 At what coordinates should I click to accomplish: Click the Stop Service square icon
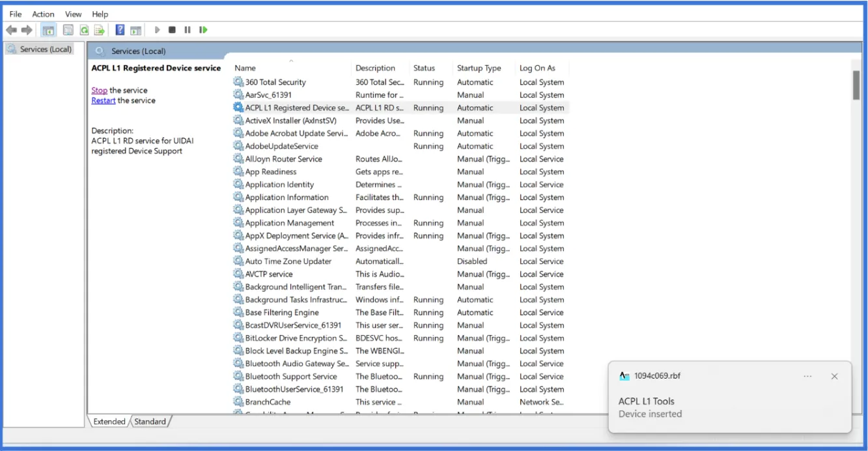[172, 30]
